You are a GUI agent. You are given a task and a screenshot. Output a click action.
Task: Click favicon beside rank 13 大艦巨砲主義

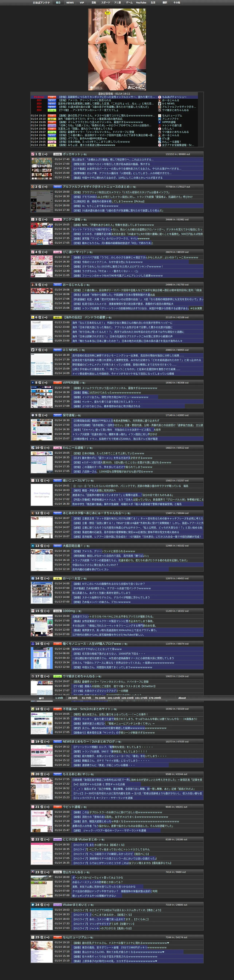[x=33, y=546]
